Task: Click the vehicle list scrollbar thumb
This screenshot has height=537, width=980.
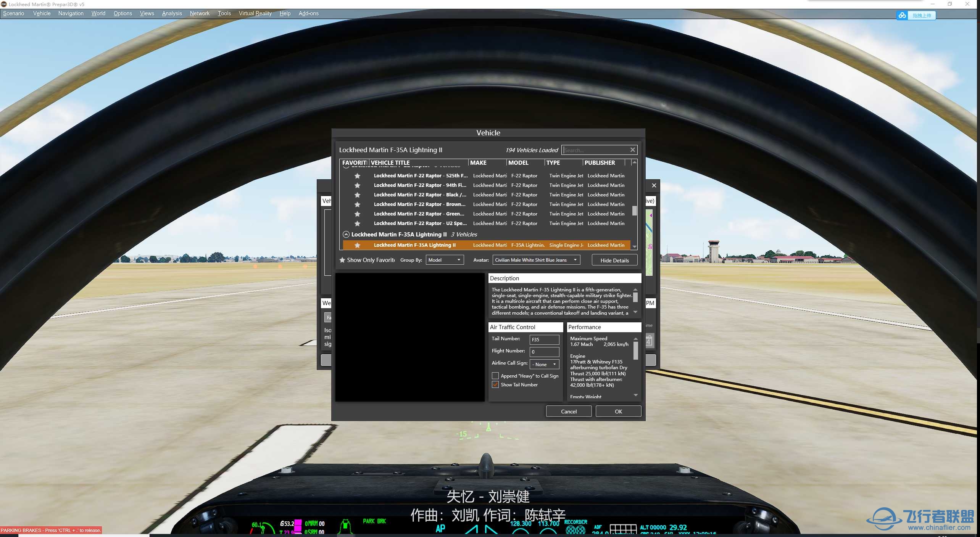Action: (x=634, y=211)
